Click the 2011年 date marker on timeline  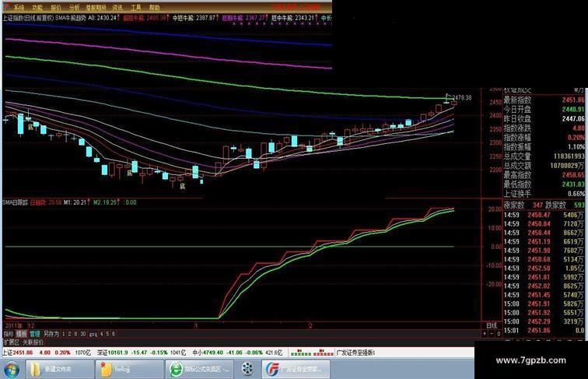14,325
